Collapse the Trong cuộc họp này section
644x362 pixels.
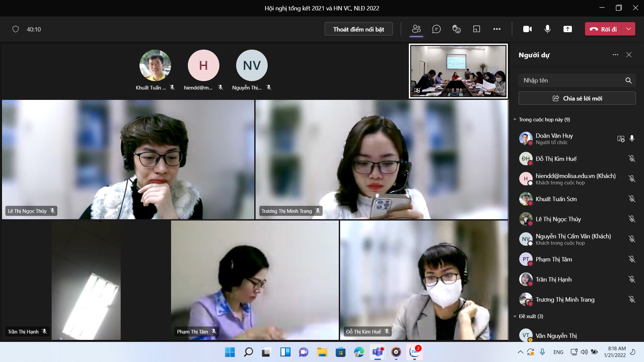coord(515,120)
